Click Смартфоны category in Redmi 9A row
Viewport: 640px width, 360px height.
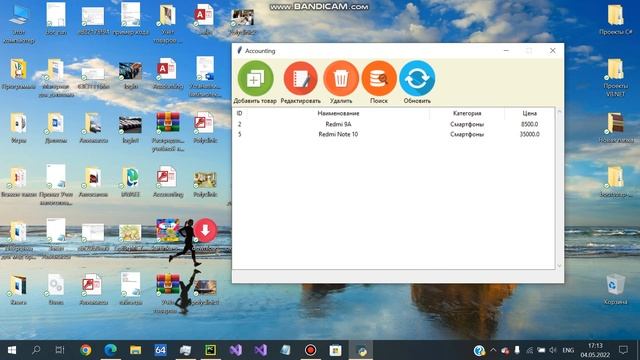coord(467,124)
